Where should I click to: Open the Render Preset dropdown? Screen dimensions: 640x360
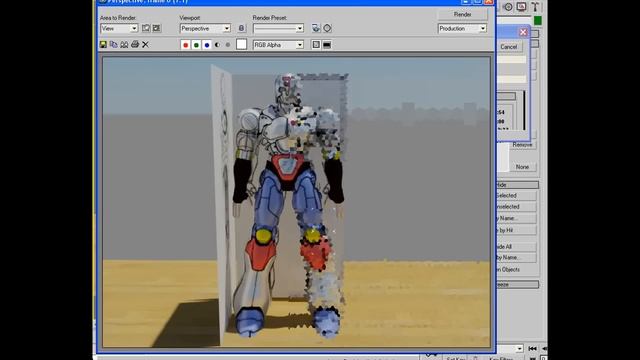click(x=278, y=28)
